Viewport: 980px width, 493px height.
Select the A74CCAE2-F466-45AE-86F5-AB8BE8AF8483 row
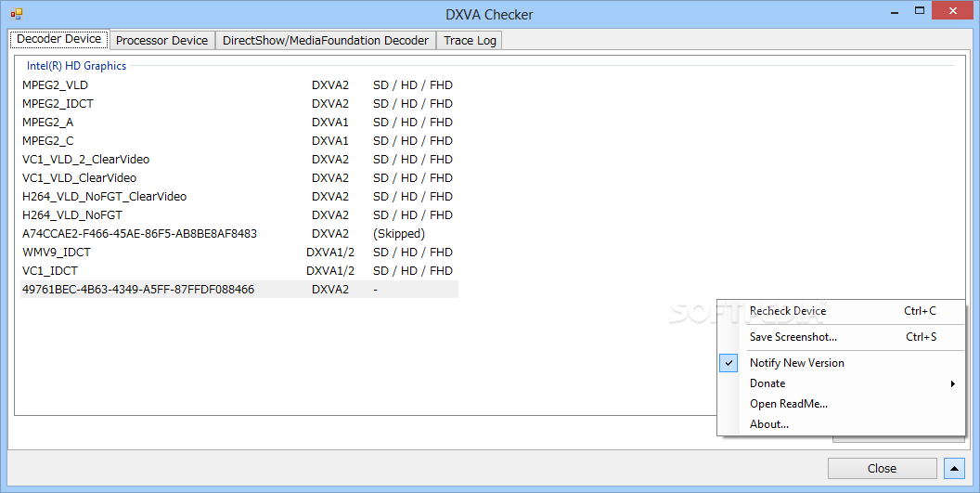point(239,233)
